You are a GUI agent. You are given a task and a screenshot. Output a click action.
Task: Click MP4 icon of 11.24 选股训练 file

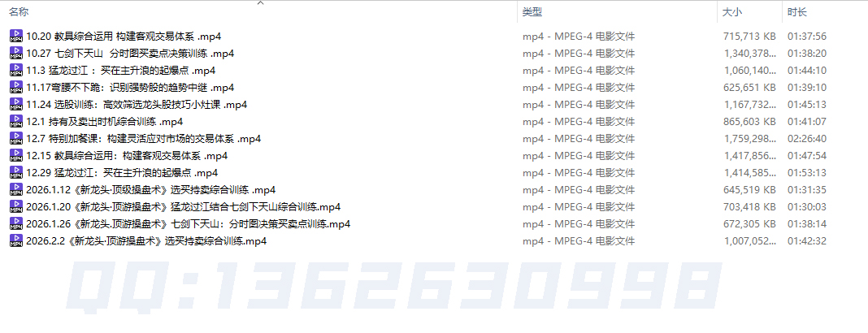click(x=16, y=105)
